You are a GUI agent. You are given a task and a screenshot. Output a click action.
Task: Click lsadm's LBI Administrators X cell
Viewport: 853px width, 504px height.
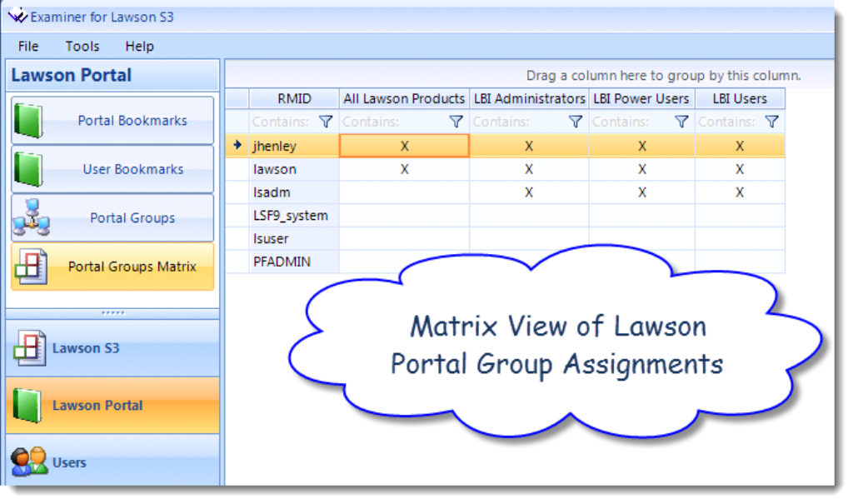529,192
